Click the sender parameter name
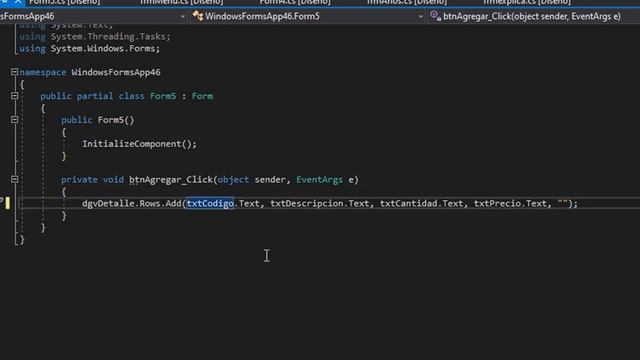 pos(270,180)
